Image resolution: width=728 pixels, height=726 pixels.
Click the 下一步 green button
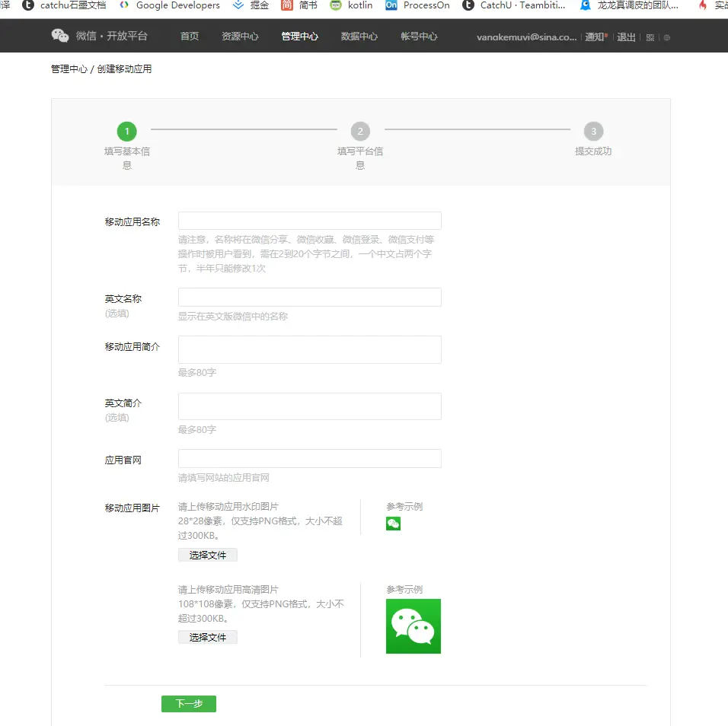point(188,704)
